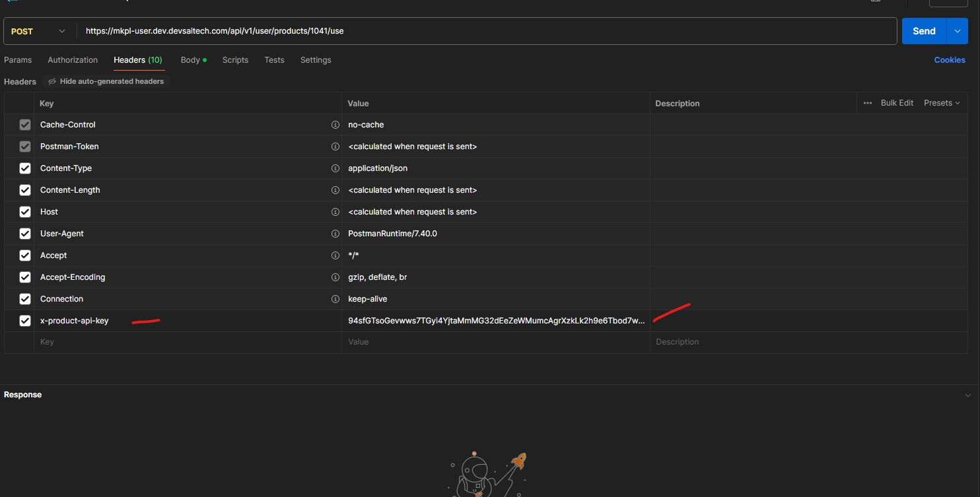The width and height of the screenshot is (980, 497).
Task: Open the Cookies link
Action: [949, 60]
